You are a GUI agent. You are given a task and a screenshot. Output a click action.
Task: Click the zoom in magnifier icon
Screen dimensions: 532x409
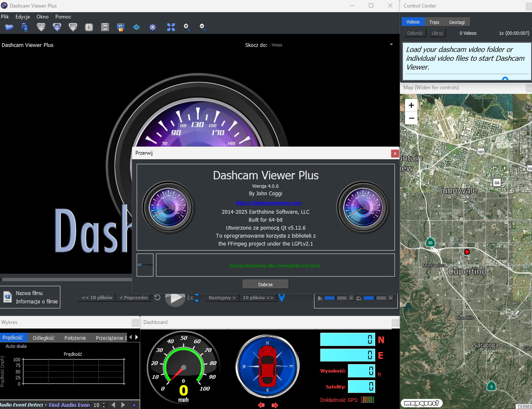pos(187,27)
